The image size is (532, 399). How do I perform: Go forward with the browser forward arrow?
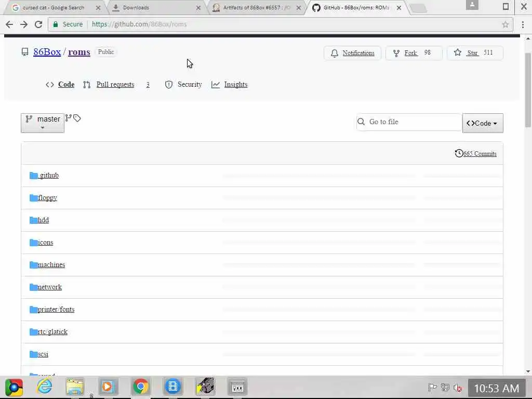point(24,24)
